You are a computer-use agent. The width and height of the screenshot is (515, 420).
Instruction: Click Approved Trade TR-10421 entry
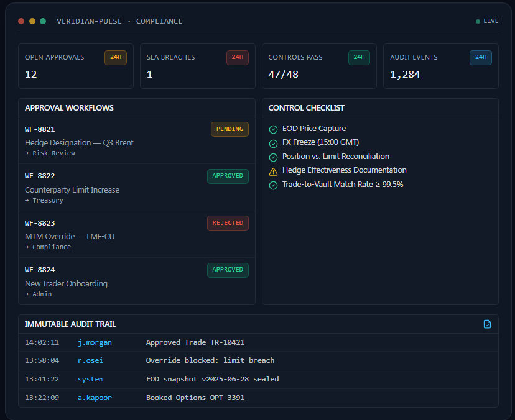tap(195, 342)
